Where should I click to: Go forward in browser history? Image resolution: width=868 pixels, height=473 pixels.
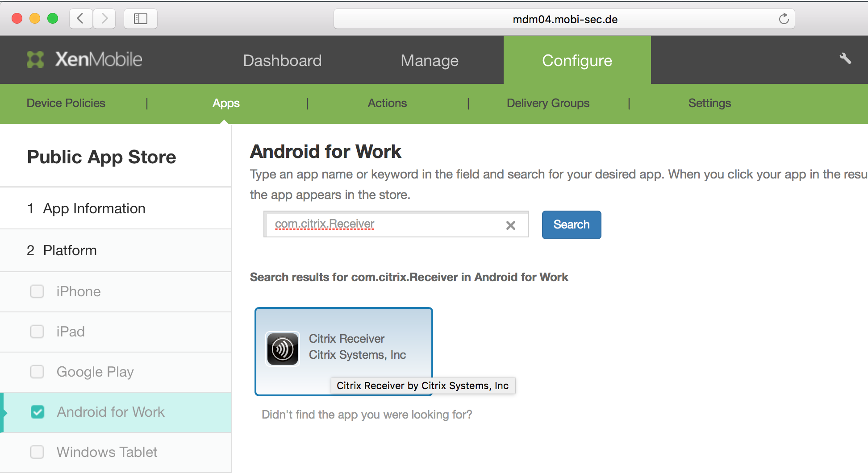(104, 19)
